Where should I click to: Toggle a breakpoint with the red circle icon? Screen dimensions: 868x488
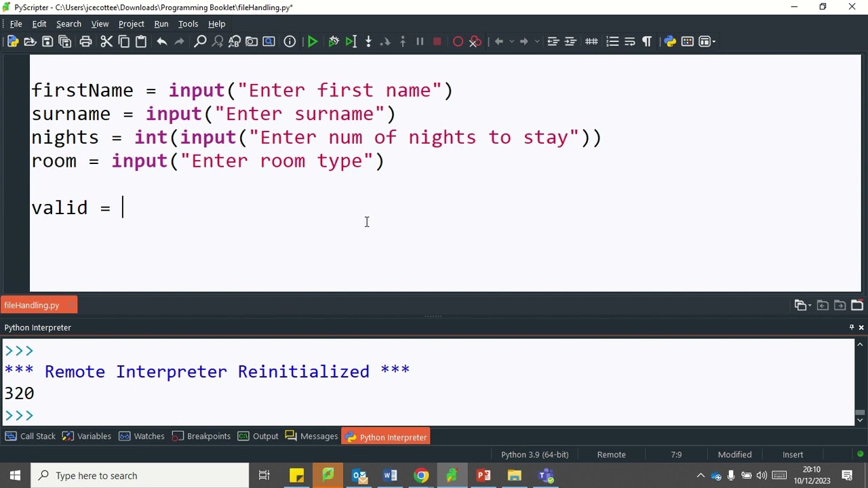coord(458,41)
